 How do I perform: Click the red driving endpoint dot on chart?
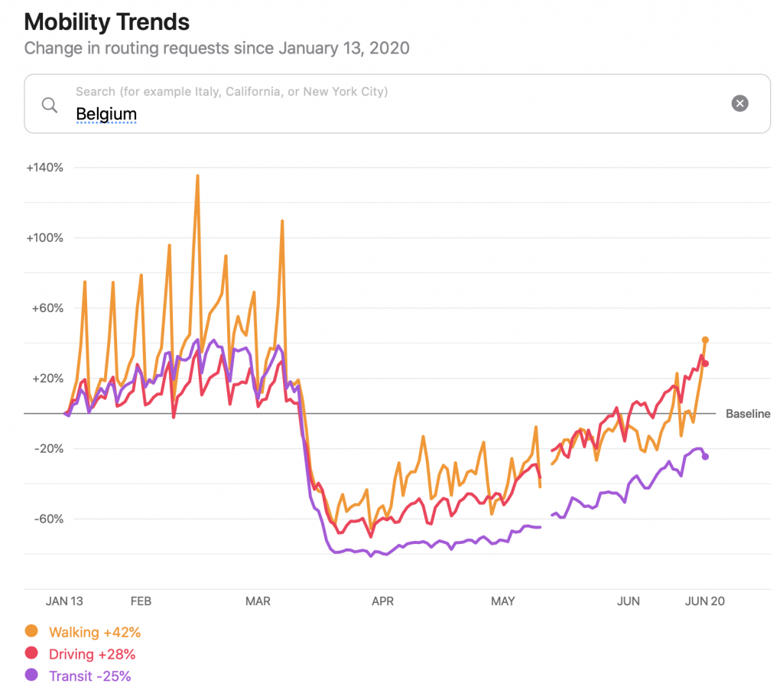[x=706, y=363]
